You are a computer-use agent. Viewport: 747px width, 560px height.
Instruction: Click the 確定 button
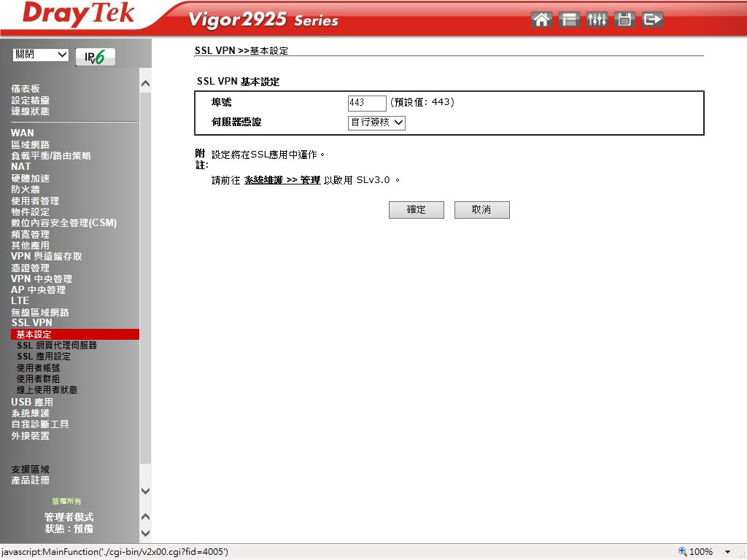point(417,210)
